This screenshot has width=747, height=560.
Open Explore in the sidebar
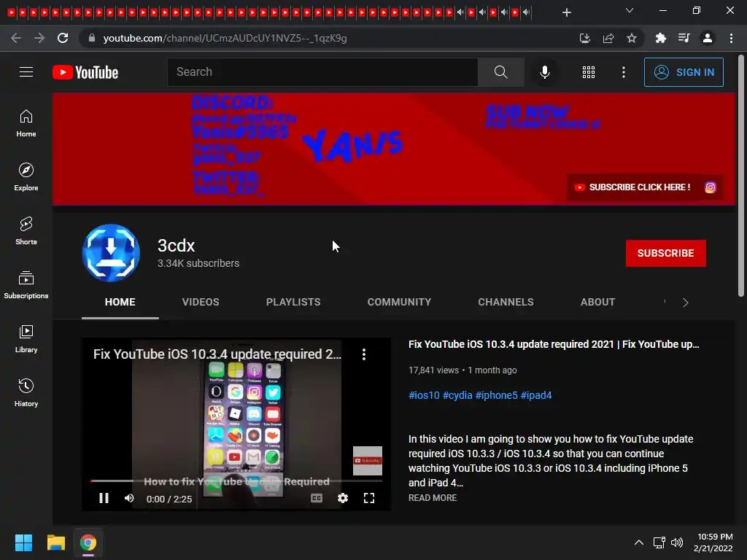click(26, 176)
